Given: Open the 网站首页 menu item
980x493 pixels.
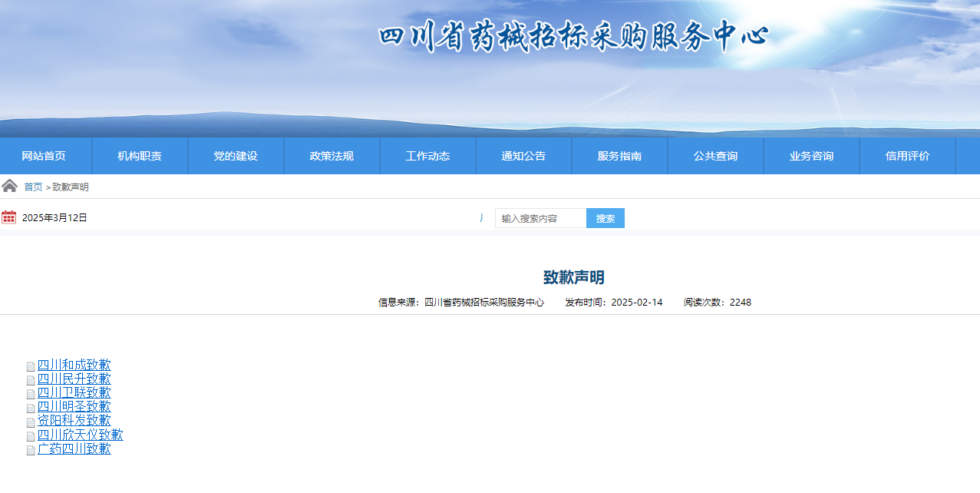Looking at the screenshot, I should pyautogui.click(x=44, y=156).
